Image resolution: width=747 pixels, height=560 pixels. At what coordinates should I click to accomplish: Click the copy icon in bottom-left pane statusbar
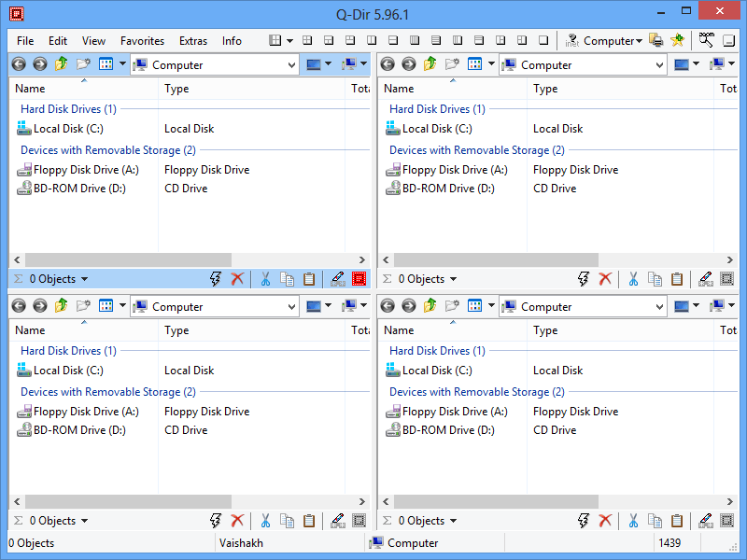(287, 520)
